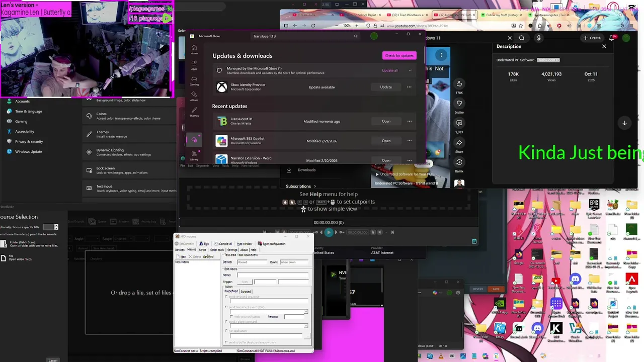Click Exit in HID macros toolbar

(x=204, y=244)
